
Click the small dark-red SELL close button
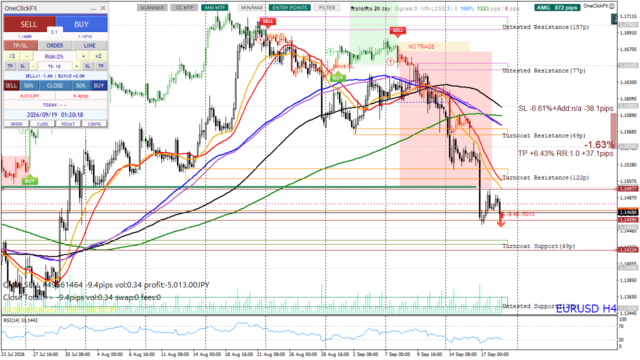[11, 86]
